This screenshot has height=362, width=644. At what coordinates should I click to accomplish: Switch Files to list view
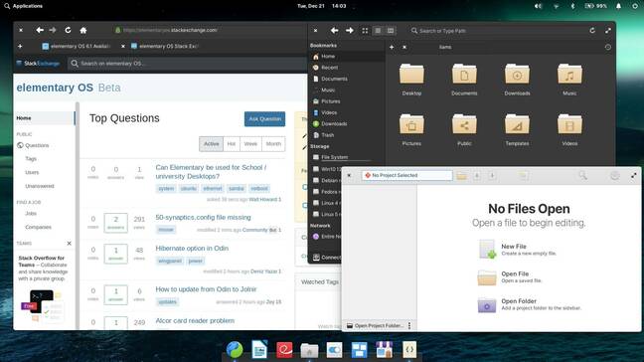click(378, 31)
